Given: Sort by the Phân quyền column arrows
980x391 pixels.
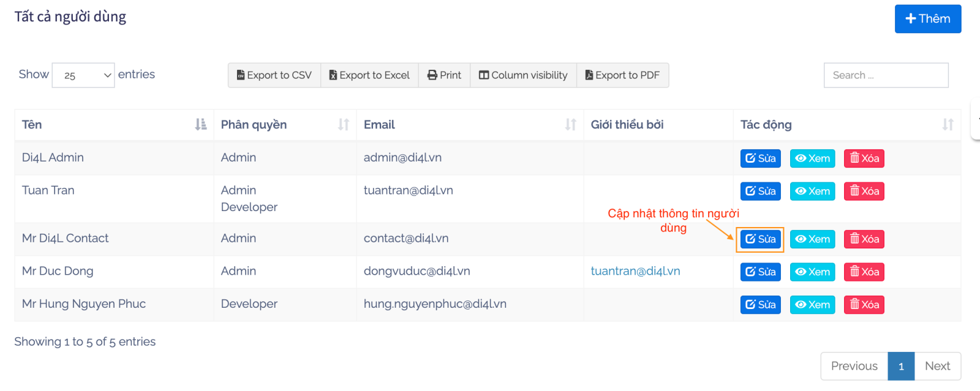Looking at the screenshot, I should pyautogui.click(x=343, y=125).
